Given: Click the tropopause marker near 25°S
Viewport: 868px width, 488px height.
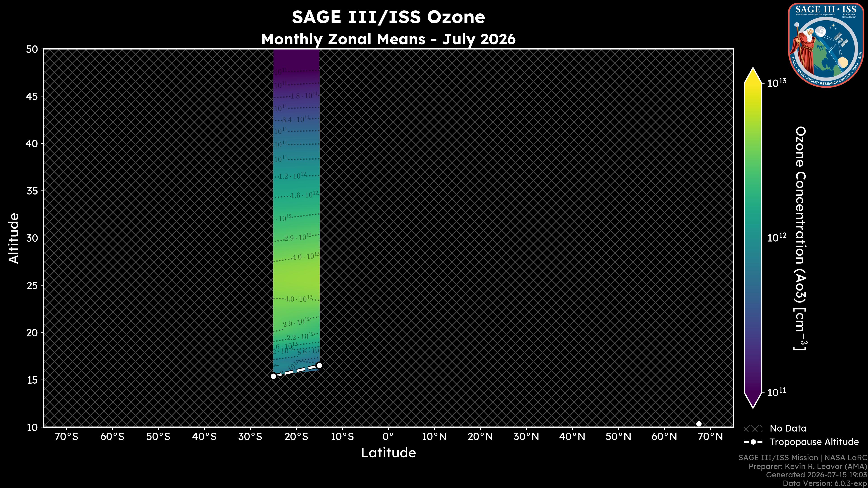Looking at the screenshot, I should 274,376.
